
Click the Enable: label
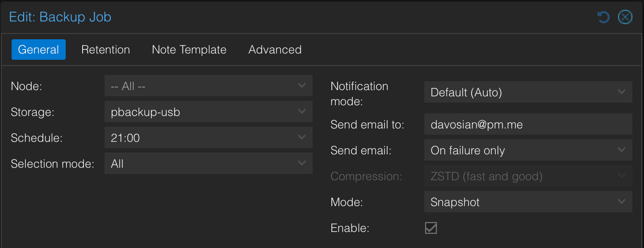click(350, 228)
